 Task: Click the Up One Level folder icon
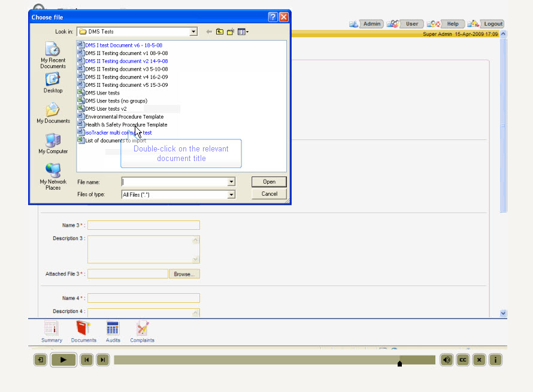point(220,31)
